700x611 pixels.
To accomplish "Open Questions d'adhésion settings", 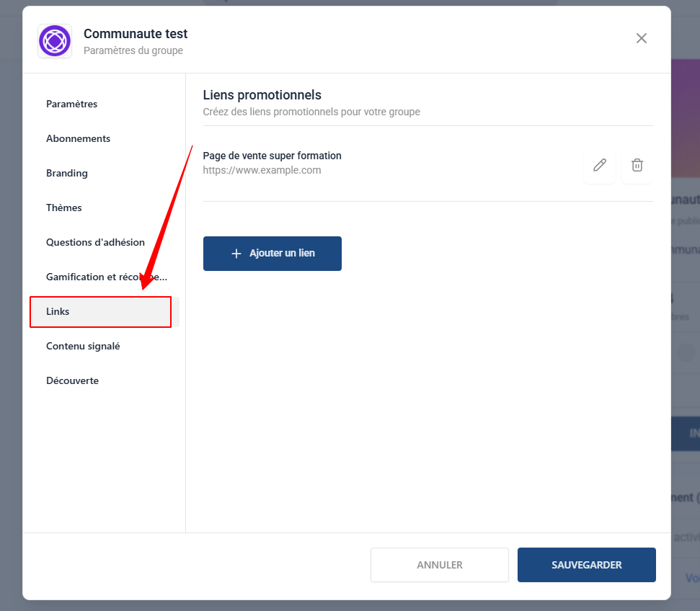I will 95,242.
